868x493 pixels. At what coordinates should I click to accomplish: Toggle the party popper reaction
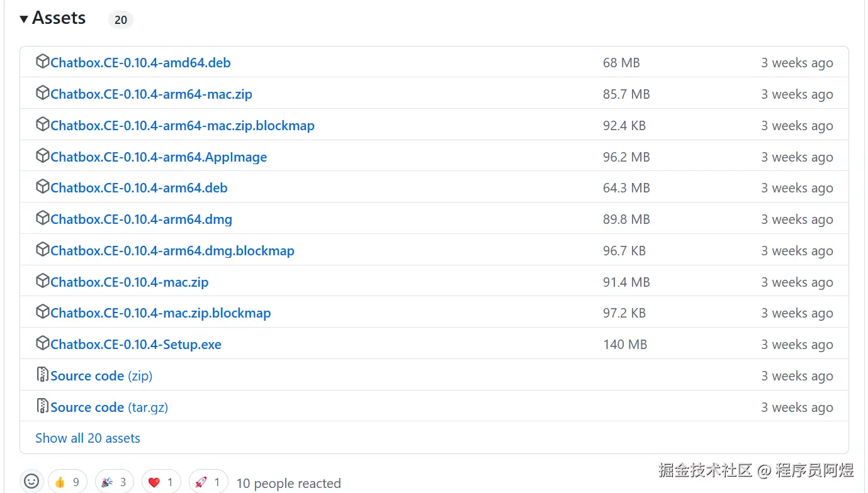[x=115, y=482]
